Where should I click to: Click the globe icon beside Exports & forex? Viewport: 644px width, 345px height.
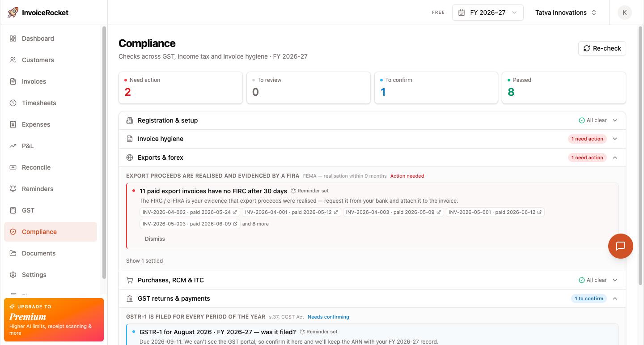(130, 158)
